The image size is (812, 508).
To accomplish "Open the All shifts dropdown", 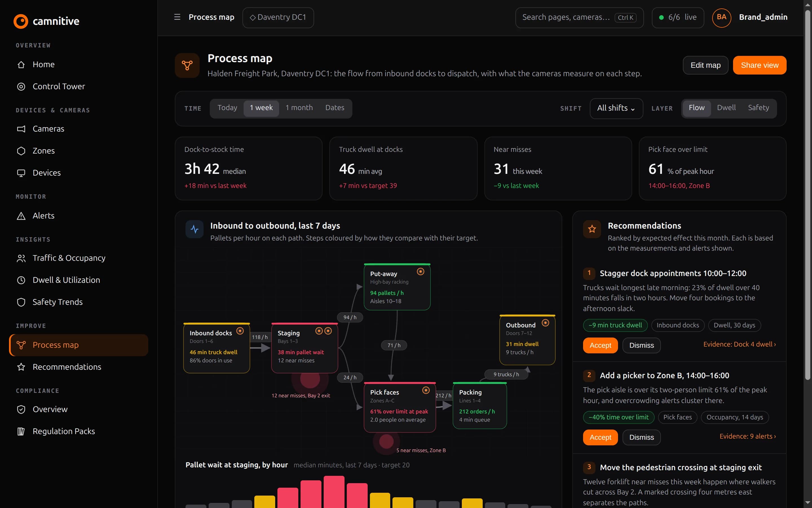I will pyautogui.click(x=616, y=108).
